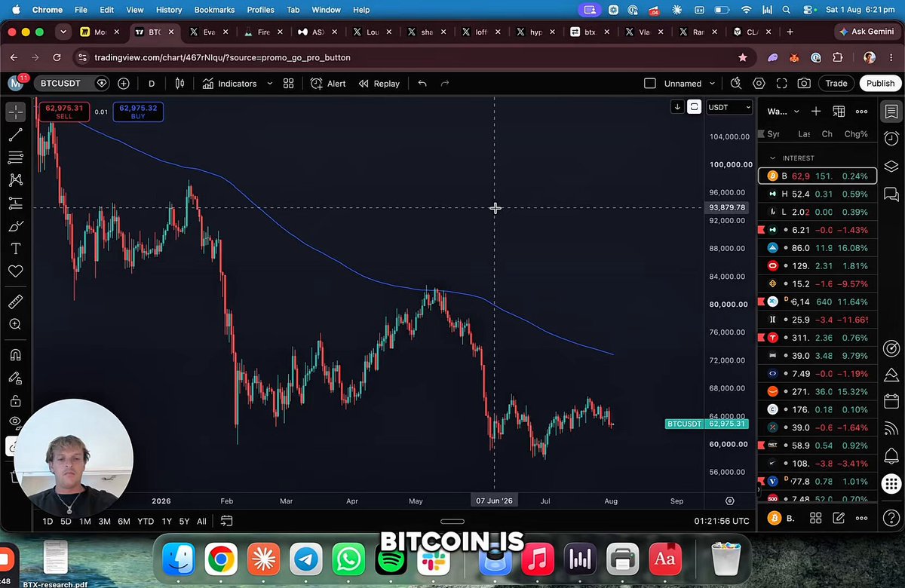This screenshot has height=588, width=905.
Task: Open the heart icons tool
Action: (15, 271)
